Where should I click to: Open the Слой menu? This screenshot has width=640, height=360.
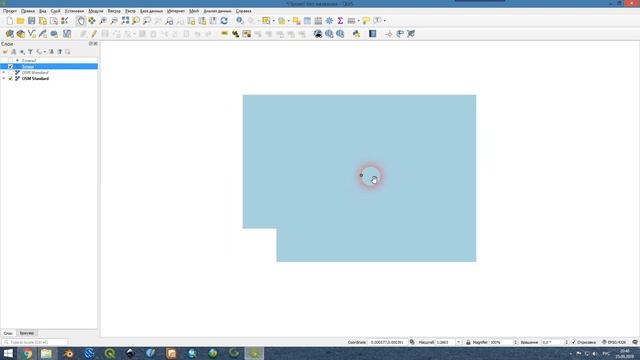click(56, 11)
